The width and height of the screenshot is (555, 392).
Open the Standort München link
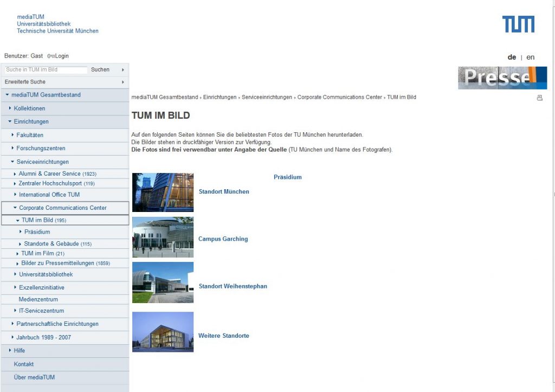[x=224, y=191]
